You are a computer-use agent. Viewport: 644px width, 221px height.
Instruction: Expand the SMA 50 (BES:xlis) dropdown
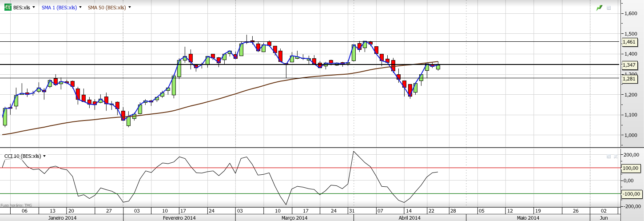[130, 8]
